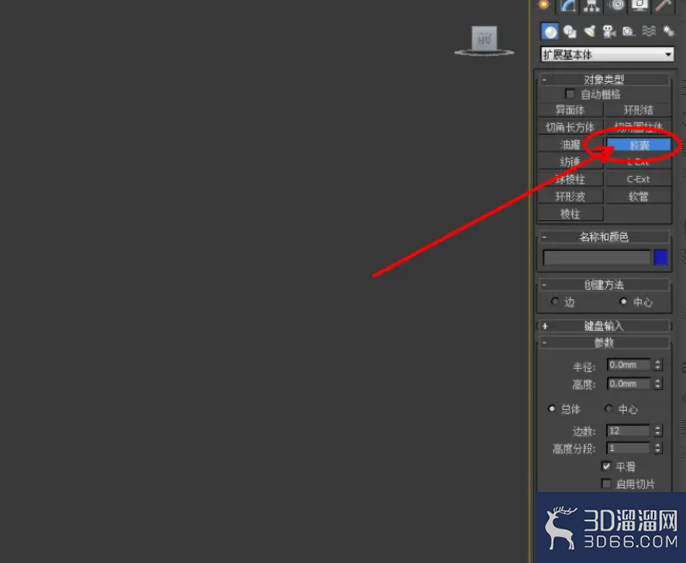Select 中心 under 创建方法
Screen dimensions: 686x563
click(623, 302)
